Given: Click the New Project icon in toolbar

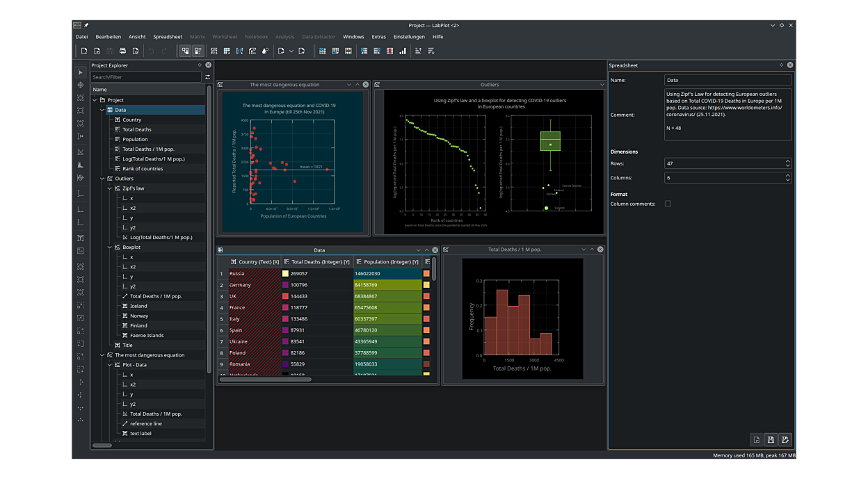Looking at the screenshot, I should [x=84, y=51].
